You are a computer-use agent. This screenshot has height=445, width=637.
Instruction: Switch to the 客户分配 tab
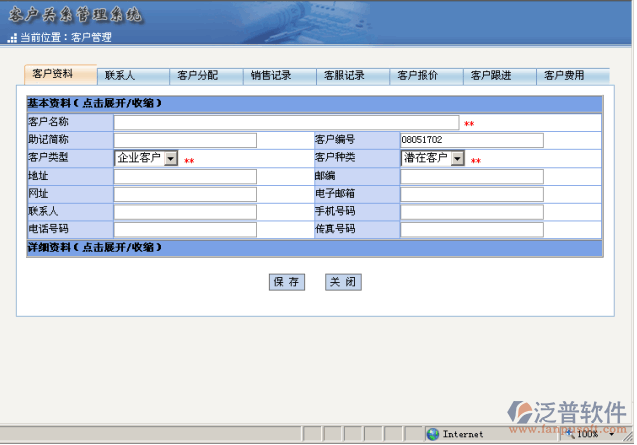197,75
